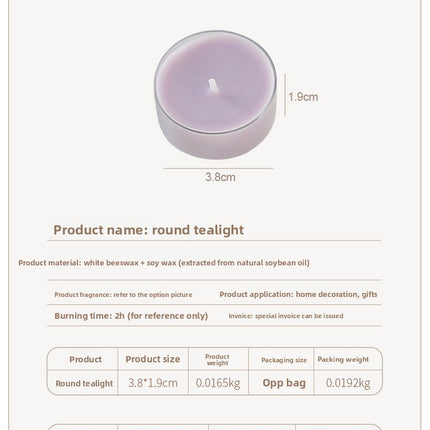
Task: Select the 1.9cm height dimension label
Action: click(x=303, y=97)
